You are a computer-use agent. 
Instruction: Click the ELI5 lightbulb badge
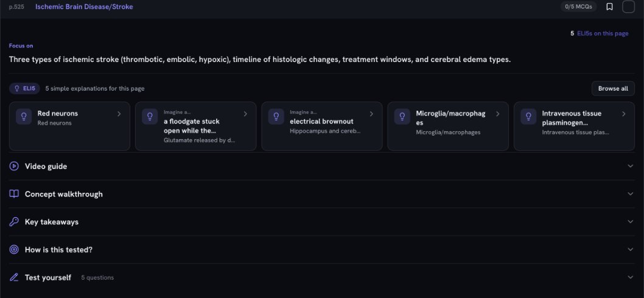click(x=24, y=88)
